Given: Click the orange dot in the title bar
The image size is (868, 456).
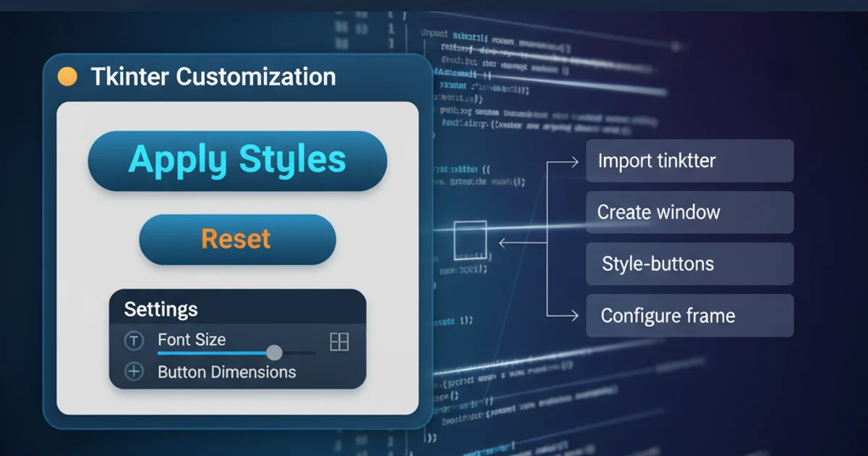Looking at the screenshot, I should (67, 77).
